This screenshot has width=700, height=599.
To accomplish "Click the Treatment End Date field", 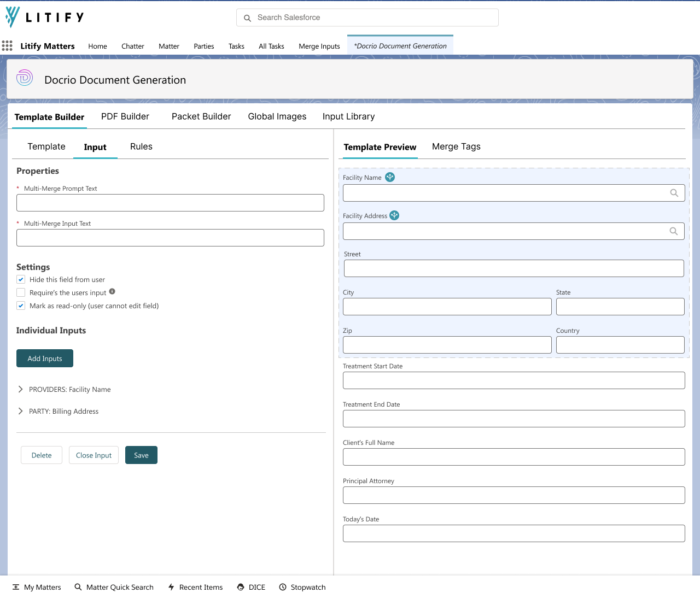I will (514, 419).
